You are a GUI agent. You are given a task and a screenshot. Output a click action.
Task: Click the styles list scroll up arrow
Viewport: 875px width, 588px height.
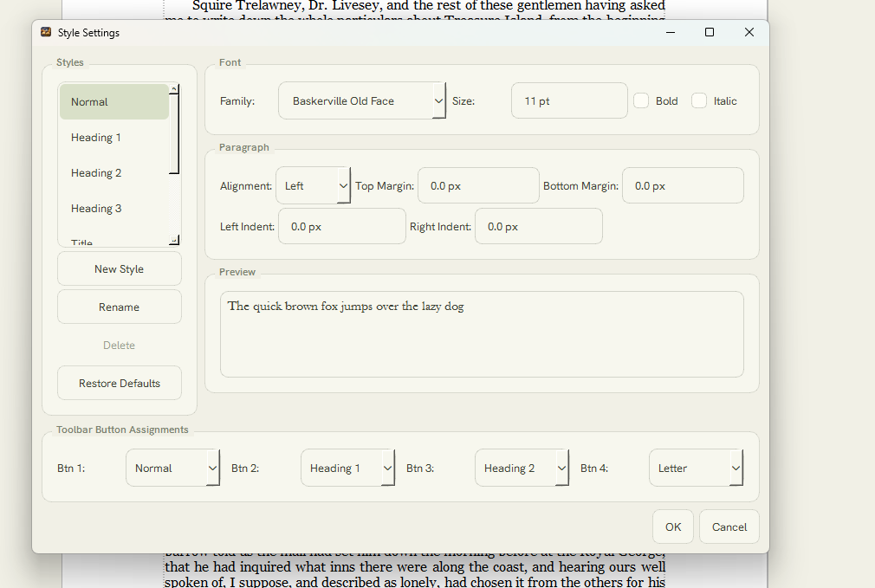(174, 89)
